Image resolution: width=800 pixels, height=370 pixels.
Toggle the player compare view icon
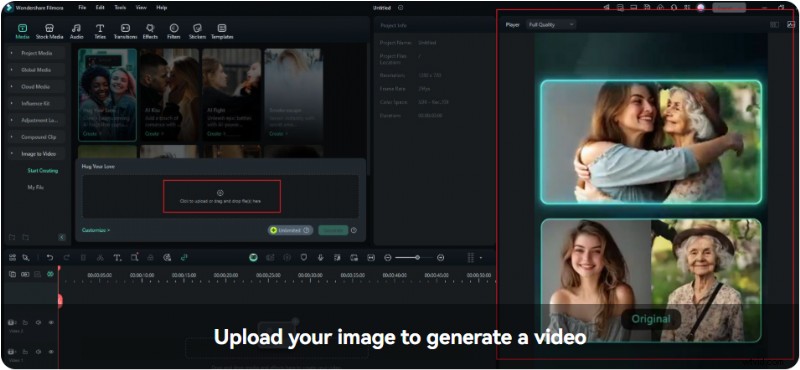(x=774, y=24)
